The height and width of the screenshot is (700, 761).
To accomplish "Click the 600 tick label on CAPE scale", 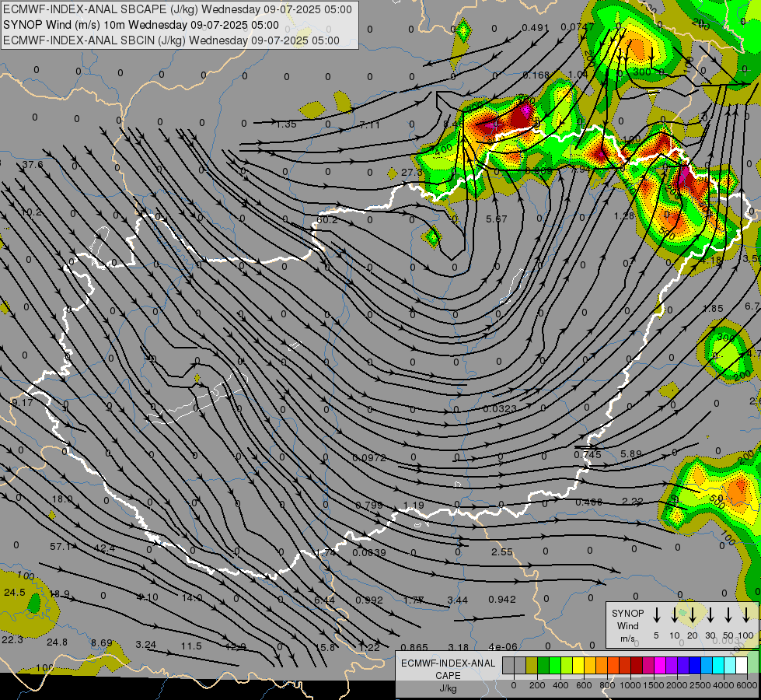I will click(584, 685).
